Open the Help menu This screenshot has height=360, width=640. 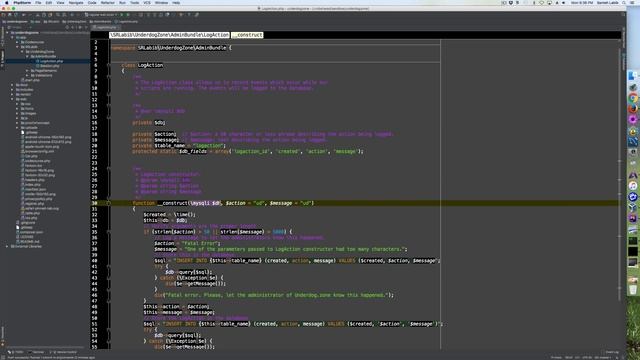tap(176, 2)
